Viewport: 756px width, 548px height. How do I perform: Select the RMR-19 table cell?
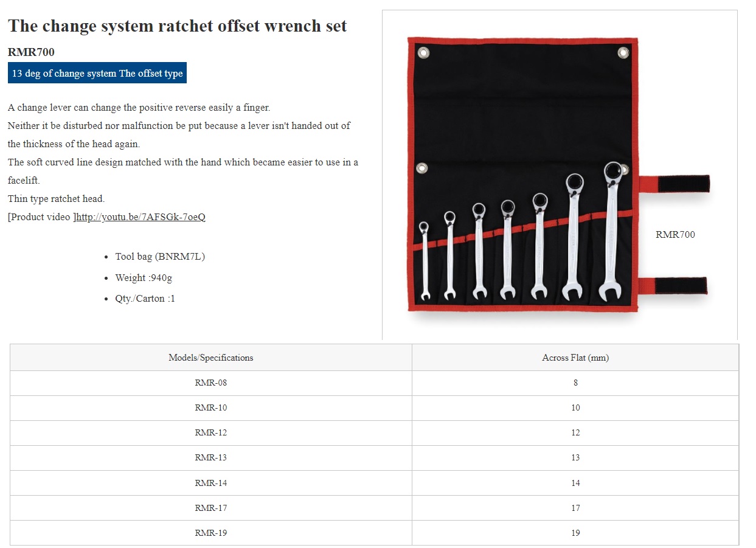pyautogui.click(x=211, y=533)
